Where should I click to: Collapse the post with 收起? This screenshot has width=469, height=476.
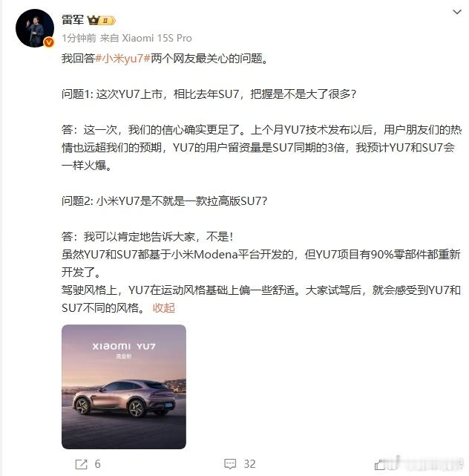[164, 308]
